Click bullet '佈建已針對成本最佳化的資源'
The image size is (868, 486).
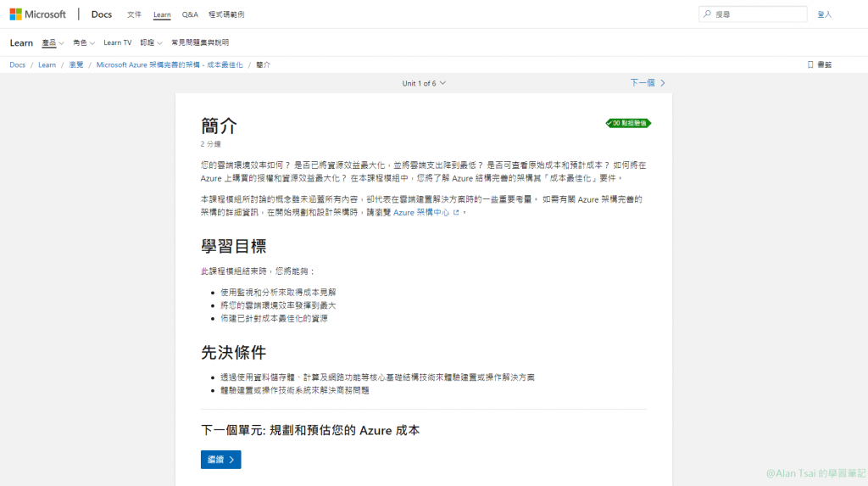pyautogui.click(x=274, y=319)
